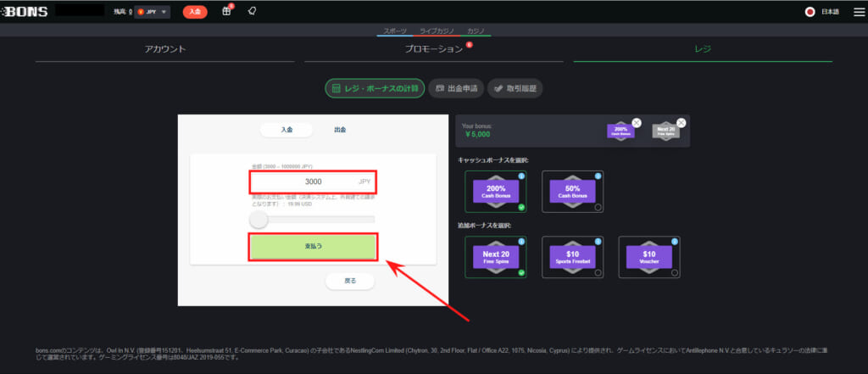Remove the 200% Cash Bonus from your bonus
The image size is (868, 374).
[636, 122]
